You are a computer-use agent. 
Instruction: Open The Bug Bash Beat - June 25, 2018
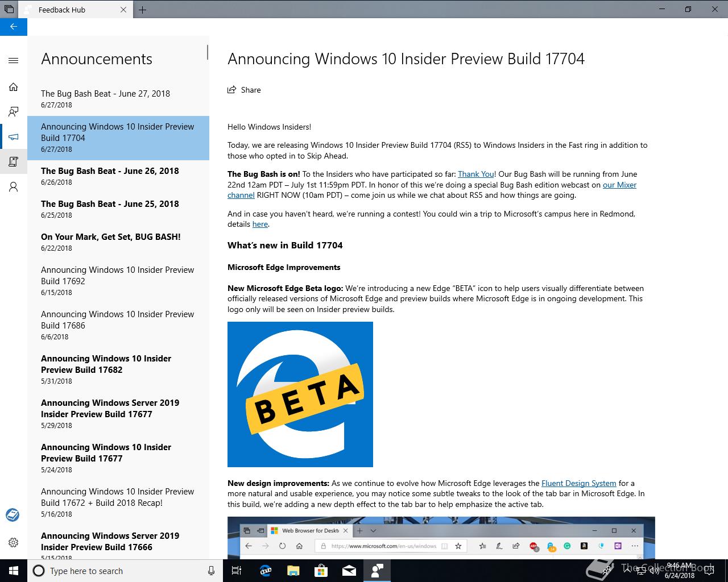point(118,209)
